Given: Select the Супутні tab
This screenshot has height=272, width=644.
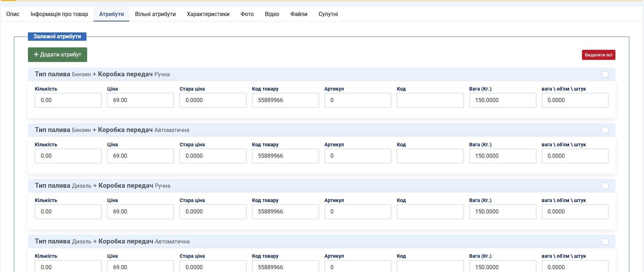Looking at the screenshot, I should pyautogui.click(x=328, y=14).
